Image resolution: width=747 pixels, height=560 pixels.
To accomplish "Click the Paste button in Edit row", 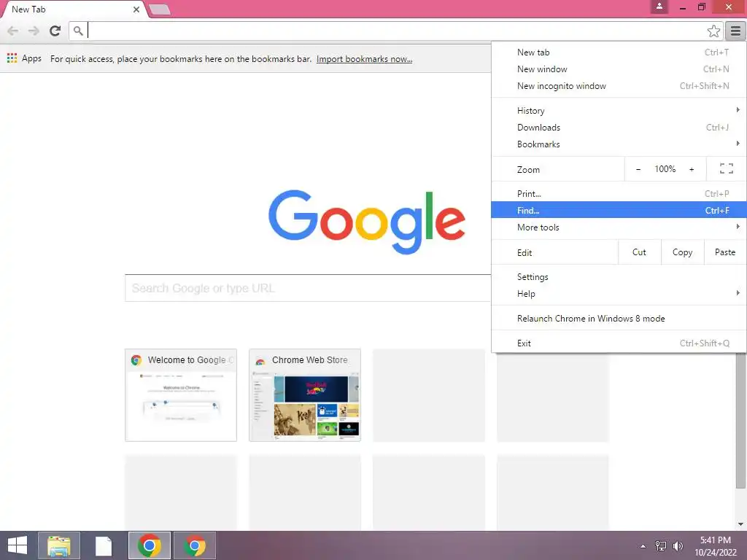I will tap(724, 252).
